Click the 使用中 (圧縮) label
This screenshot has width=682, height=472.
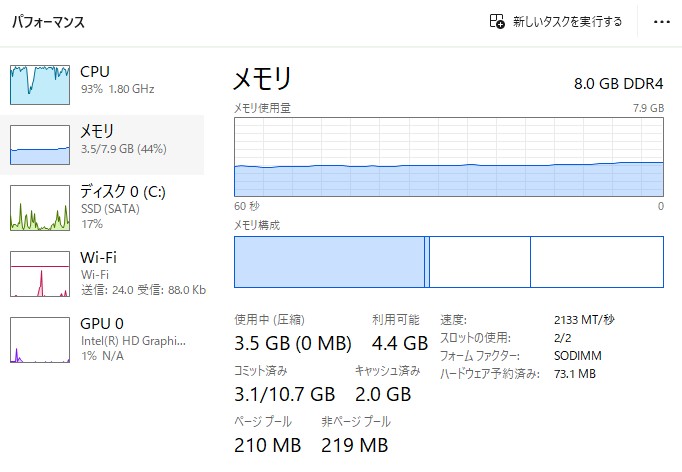coord(269,320)
